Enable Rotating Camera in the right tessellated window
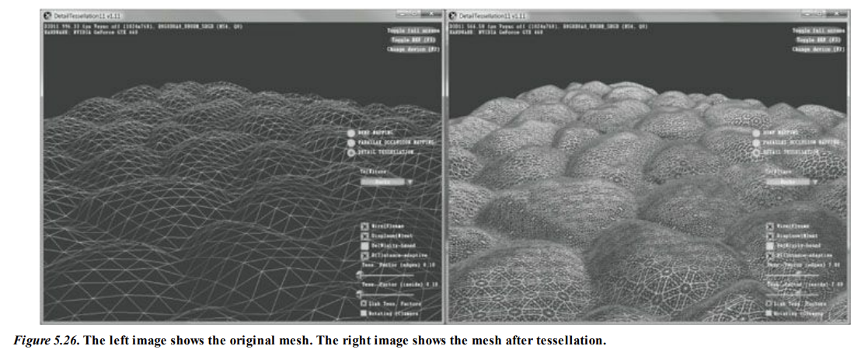This screenshot has height=353, width=868. tap(769, 313)
